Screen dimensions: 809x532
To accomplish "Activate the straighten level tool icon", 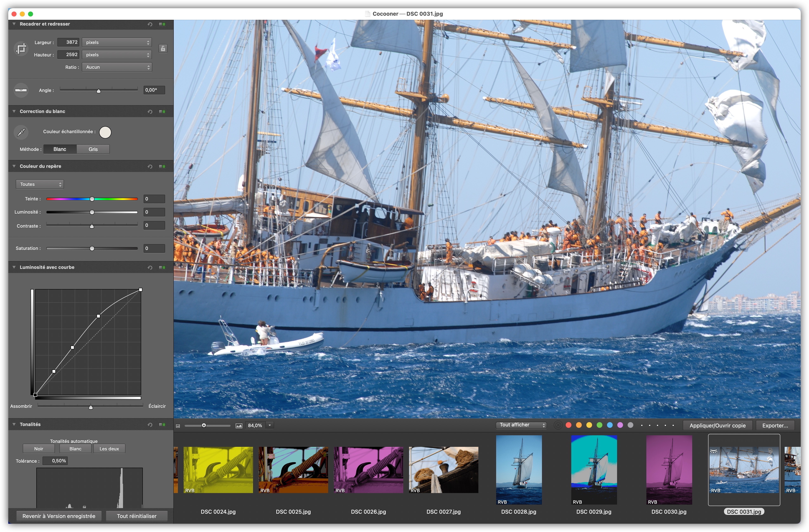I will pos(21,90).
